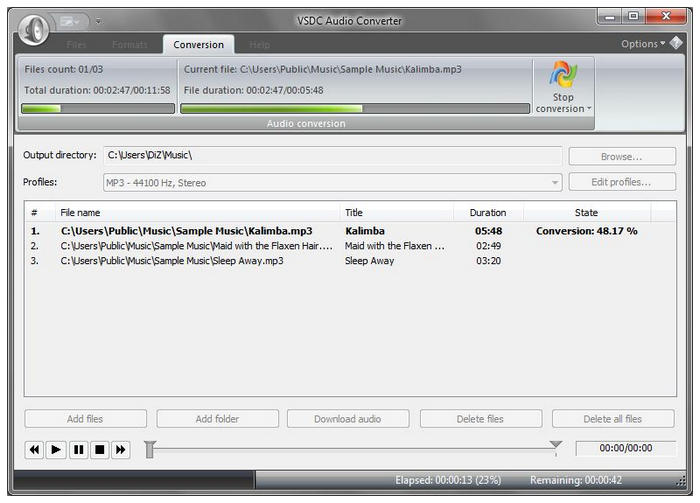Select the Sleep Away.mp3 file row
This screenshot has height=503, width=700.
[x=350, y=261]
